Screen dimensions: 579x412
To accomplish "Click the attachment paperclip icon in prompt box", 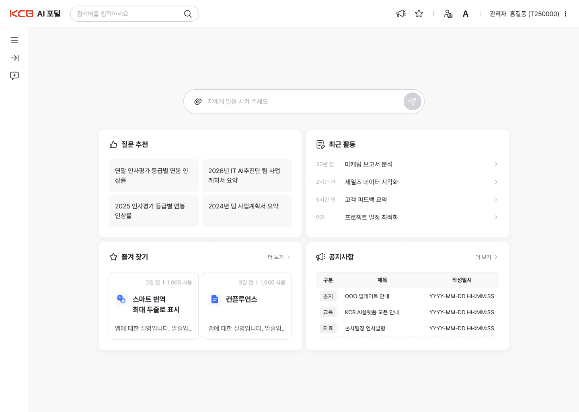I will [198, 101].
